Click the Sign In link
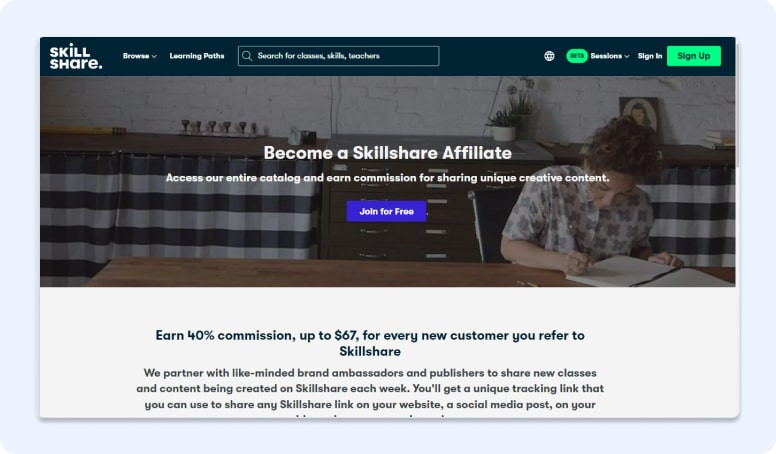Screen dimensions: 776x454 650,56
